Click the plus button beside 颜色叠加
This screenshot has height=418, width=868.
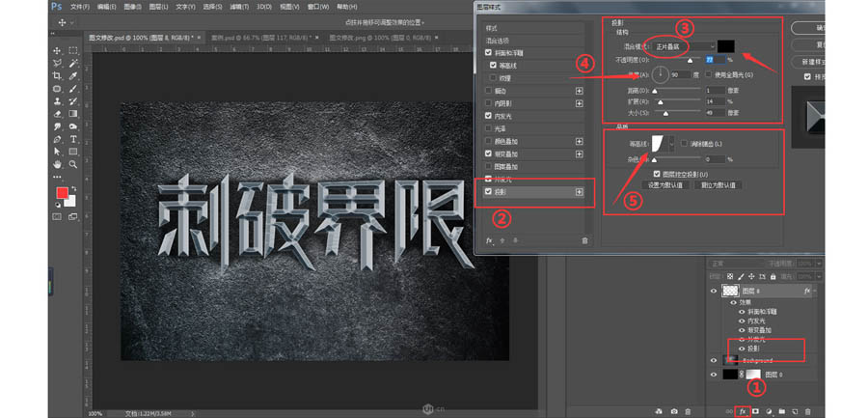click(x=579, y=141)
